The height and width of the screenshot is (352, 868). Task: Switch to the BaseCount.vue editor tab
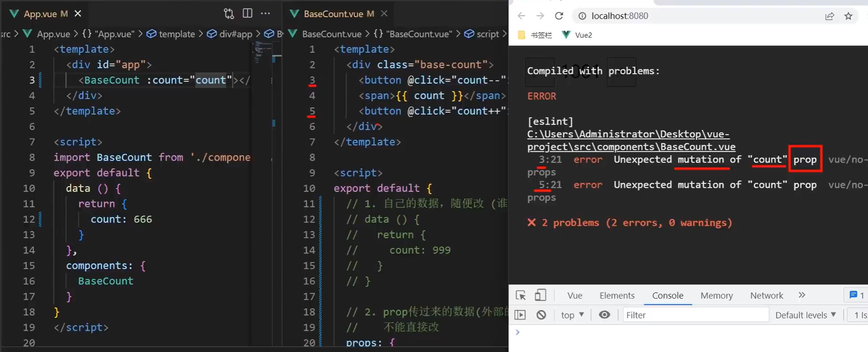(333, 14)
